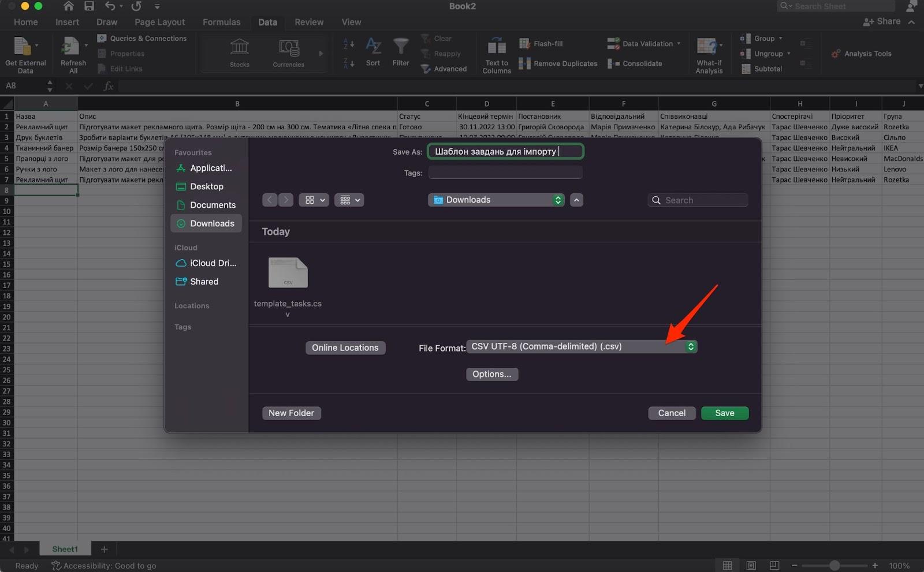This screenshot has width=924, height=572.
Task: Click the Save As filename field
Action: point(505,152)
